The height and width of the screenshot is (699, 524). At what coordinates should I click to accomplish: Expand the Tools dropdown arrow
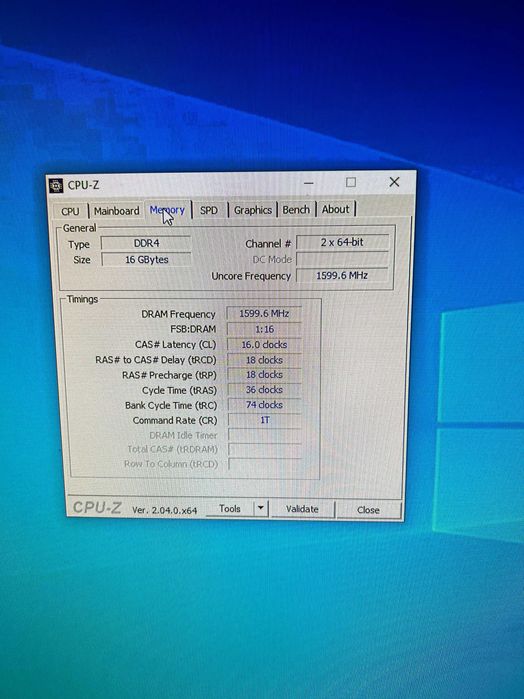point(261,508)
